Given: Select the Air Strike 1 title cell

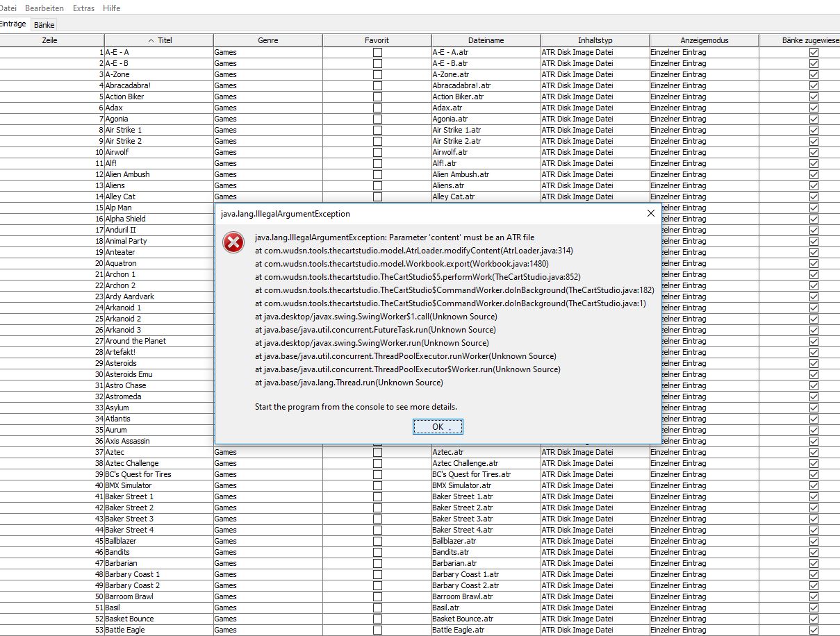Looking at the screenshot, I should (159, 130).
